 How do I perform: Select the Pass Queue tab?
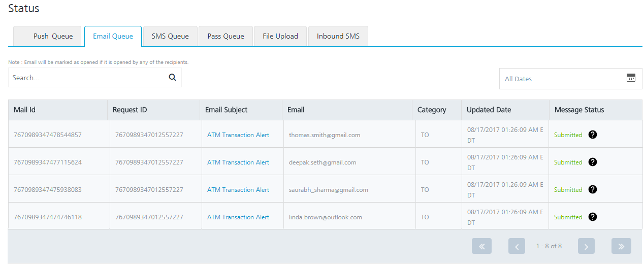[226, 36]
